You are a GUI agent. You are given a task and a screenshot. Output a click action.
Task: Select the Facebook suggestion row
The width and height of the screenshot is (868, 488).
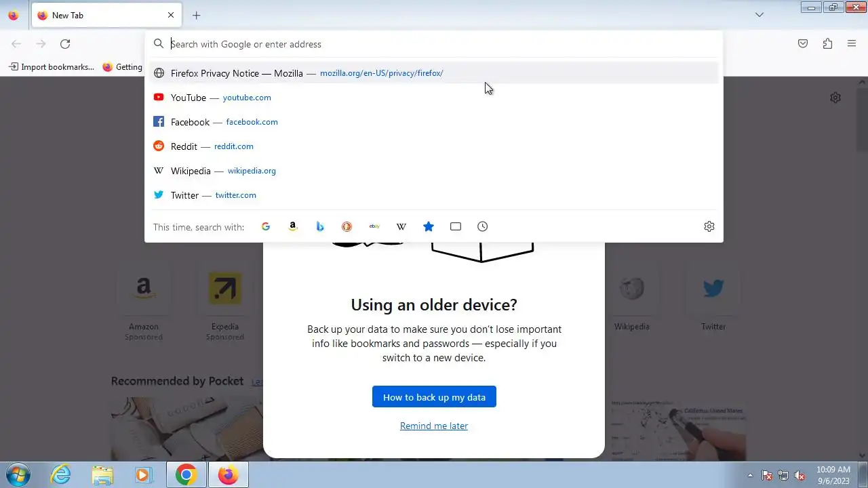click(x=434, y=122)
